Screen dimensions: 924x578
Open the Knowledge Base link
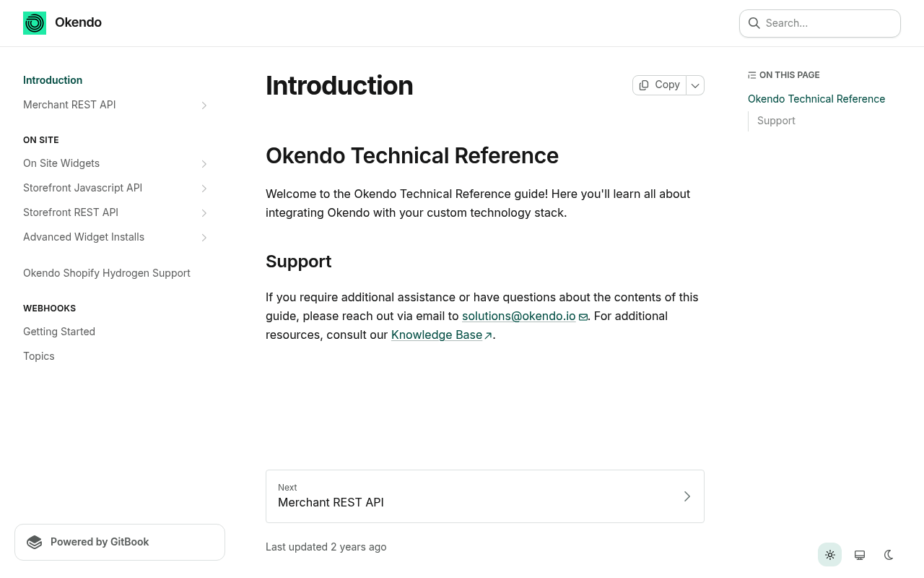tap(437, 335)
